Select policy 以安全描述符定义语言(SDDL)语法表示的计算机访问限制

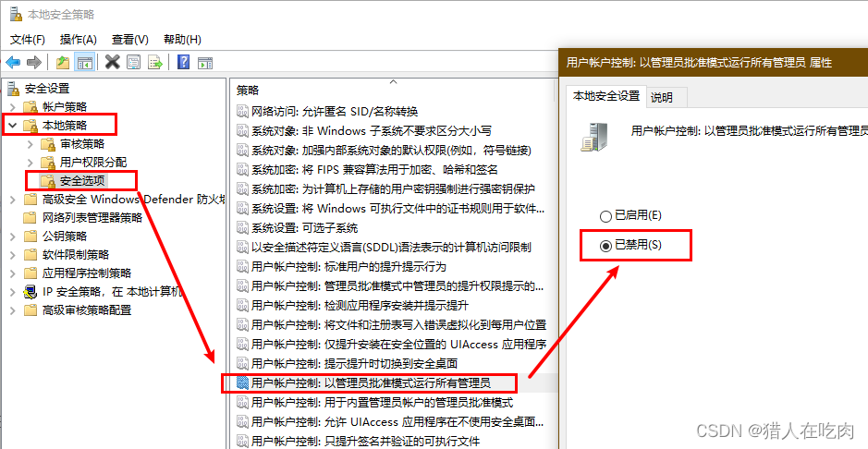point(391,247)
